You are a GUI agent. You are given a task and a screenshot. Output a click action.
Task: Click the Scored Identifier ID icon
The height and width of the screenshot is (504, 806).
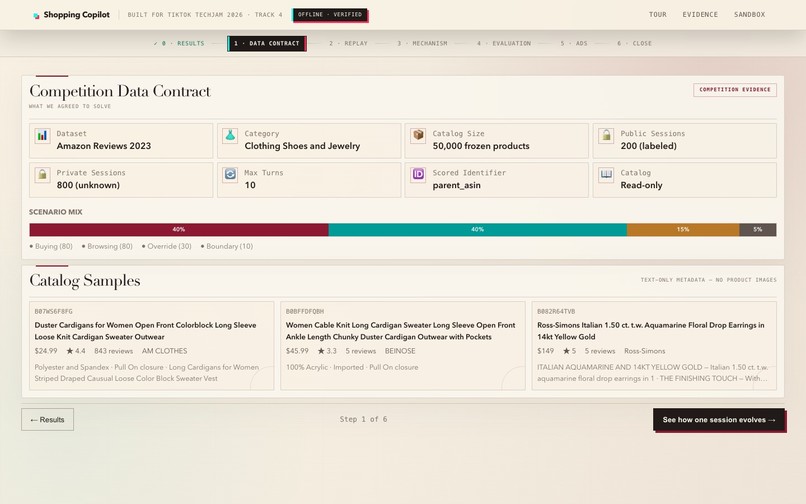(418, 175)
